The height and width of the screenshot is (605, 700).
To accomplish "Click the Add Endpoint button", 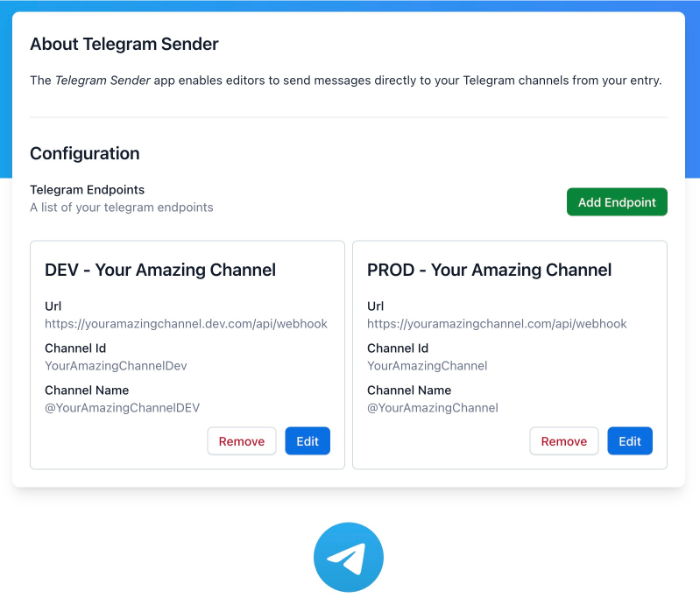I will 617,202.
